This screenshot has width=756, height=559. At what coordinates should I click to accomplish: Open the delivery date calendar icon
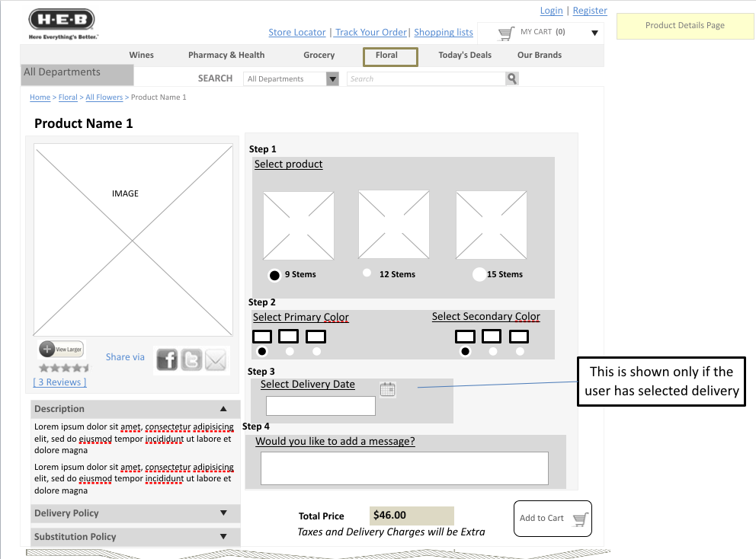(x=388, y=389)
